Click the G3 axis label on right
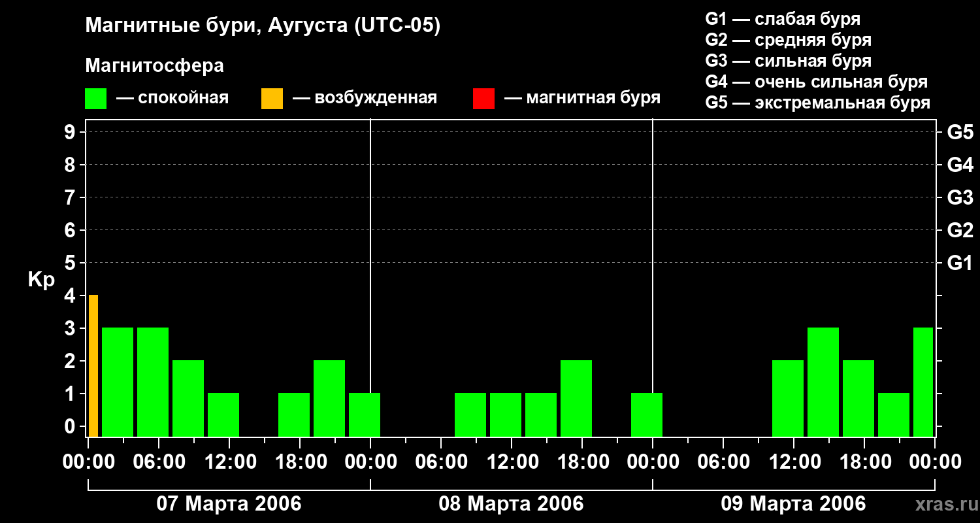Image resolution: width=980 pixels, height=523 pixels. coord(960,197)
